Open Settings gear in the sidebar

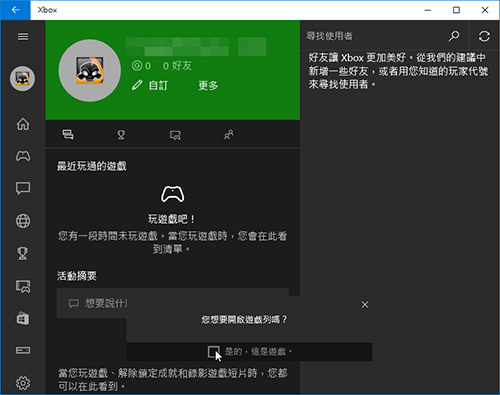click(x=23, y=383)
